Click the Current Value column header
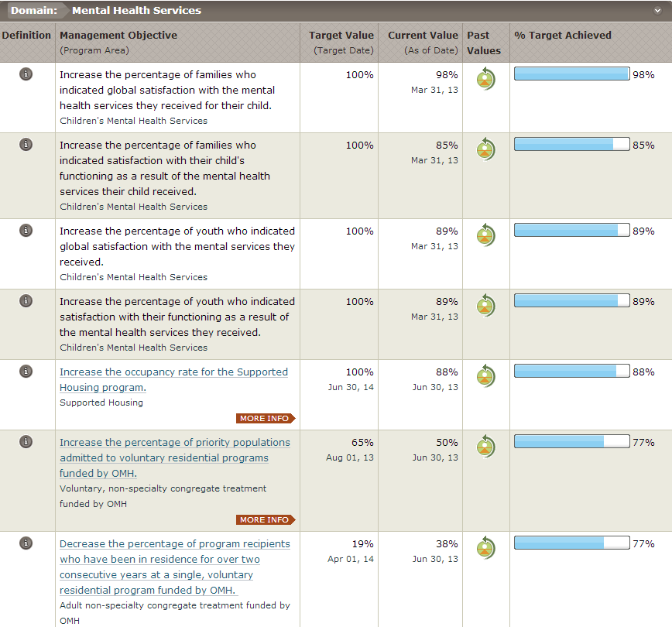 pos(423,36)
